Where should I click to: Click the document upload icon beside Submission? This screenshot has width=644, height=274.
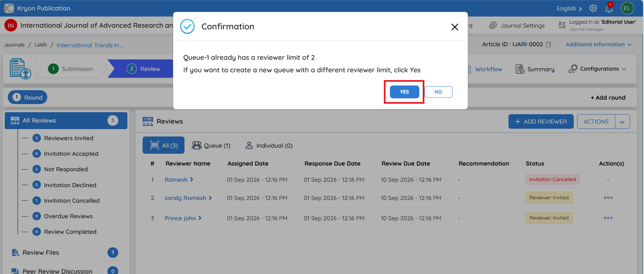[20, 69]
